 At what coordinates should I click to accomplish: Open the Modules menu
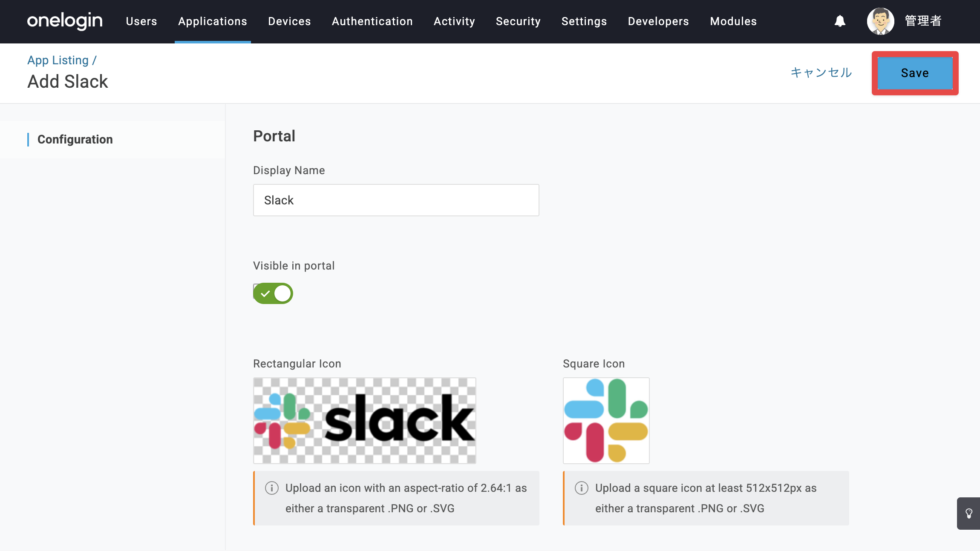pos(733,21)
